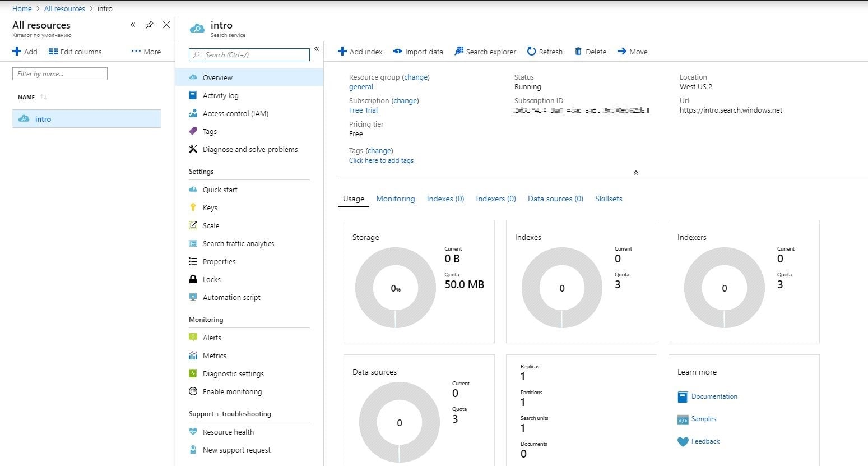Open the Indexes (0) tab
Viewport: 868px width, 466px height.
point(445,199)
